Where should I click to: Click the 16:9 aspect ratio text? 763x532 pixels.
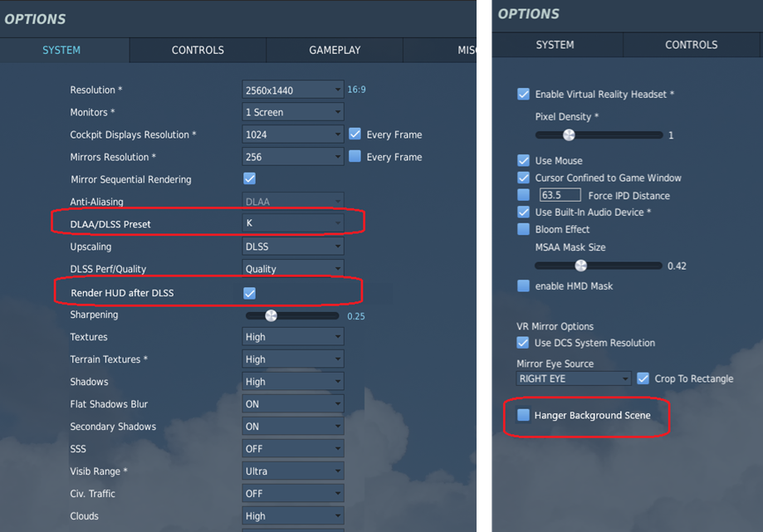tap(356, 90)
